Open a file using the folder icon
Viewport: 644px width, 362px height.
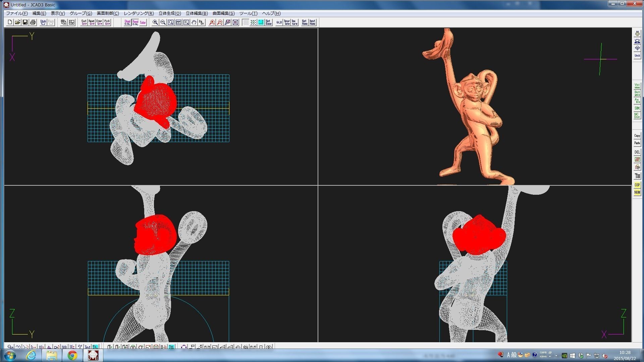click(x=17, y=22)
